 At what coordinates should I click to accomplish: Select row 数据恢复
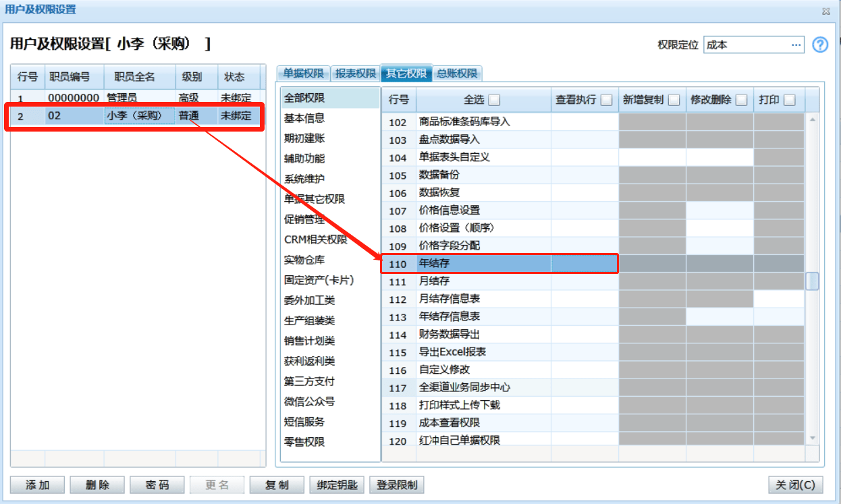click(593, 193)
